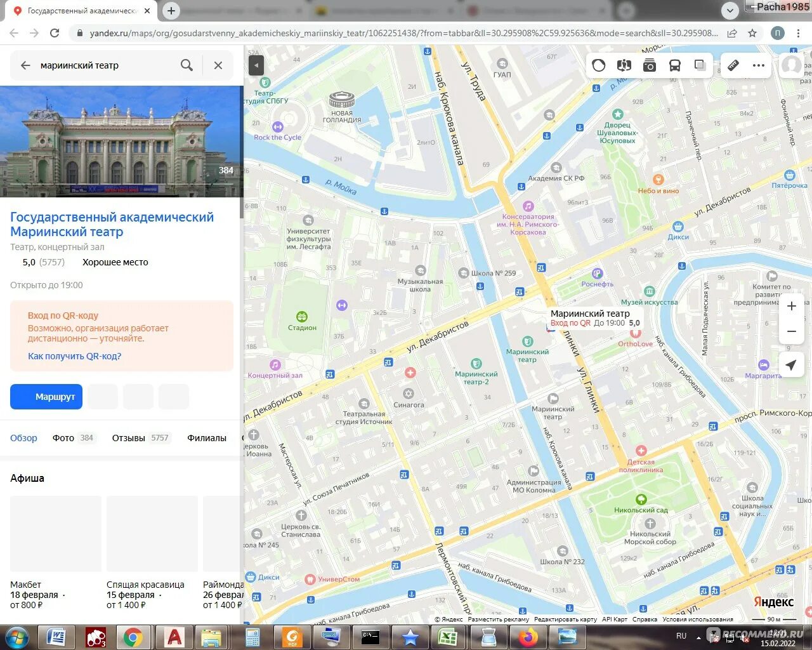Toggle the traffic layer circle icon
The height and width of the screenshot is (650, 812).
click(x=598, y=65)
